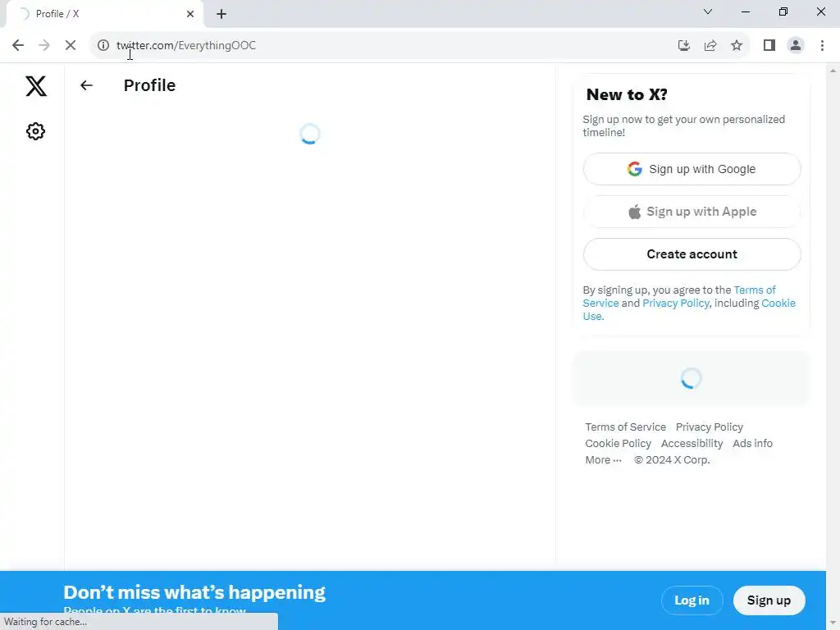The height and width of the screenshot is (630, 840).
Task: Select the Profile / X tab
Action: 105,14
